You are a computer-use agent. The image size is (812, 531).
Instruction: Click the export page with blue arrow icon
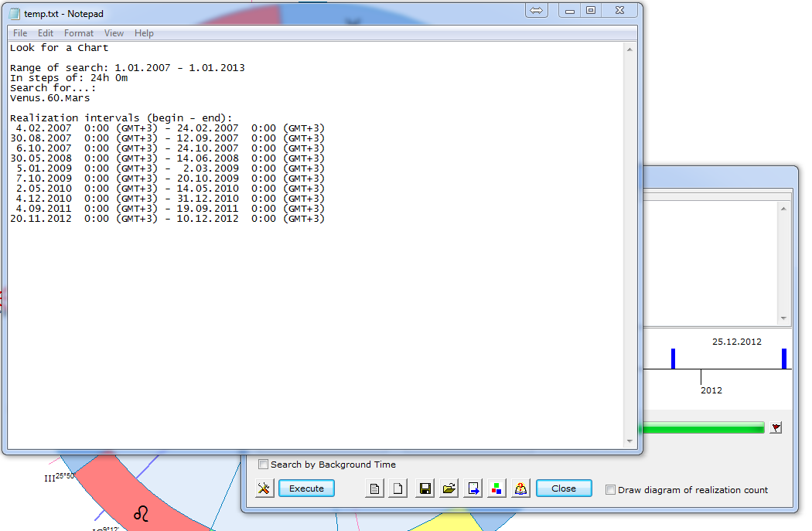[473, 488]
